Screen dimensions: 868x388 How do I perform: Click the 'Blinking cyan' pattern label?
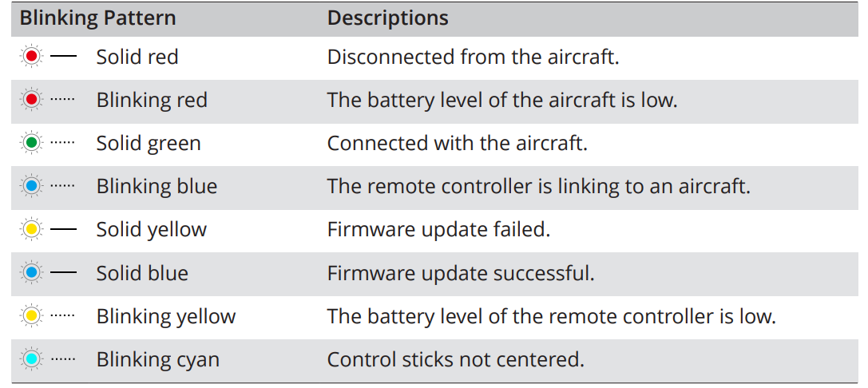(x=157, y=359)
